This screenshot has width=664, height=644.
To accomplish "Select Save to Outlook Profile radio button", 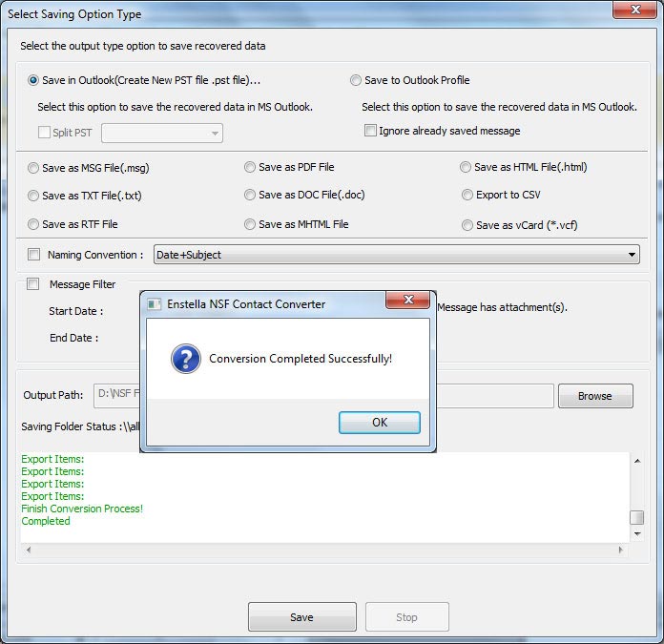I will [x=356, y=81].
